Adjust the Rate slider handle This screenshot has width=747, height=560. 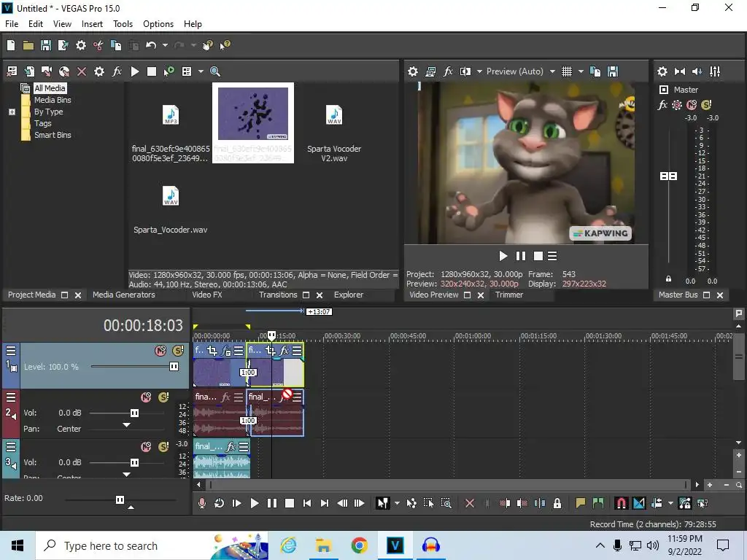[120, 499]
